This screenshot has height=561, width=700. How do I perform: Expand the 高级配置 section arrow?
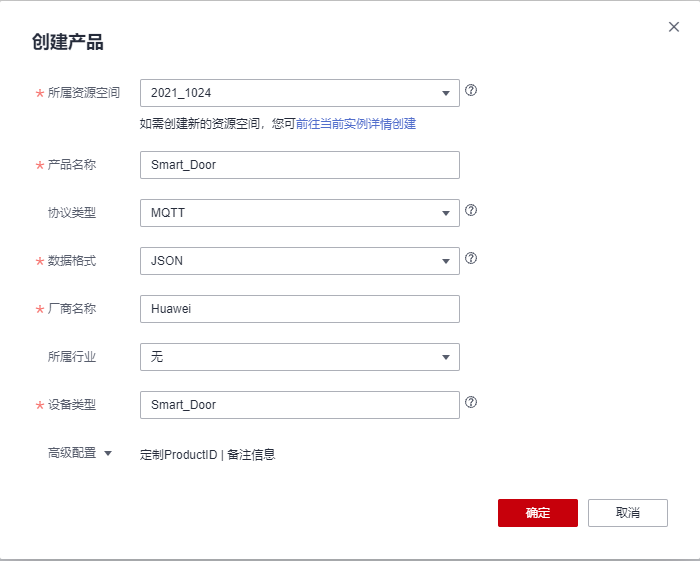pyautogui.click(x=108, y=453)
